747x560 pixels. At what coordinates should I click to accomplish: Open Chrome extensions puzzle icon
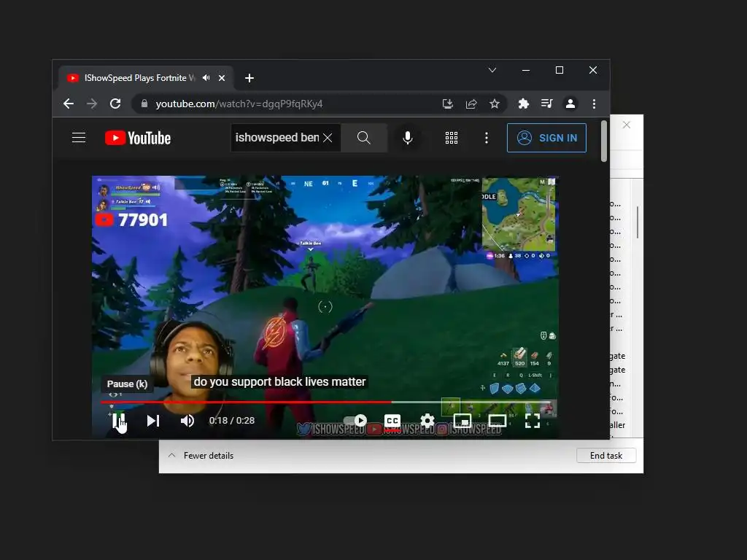(x=524, y=104)
